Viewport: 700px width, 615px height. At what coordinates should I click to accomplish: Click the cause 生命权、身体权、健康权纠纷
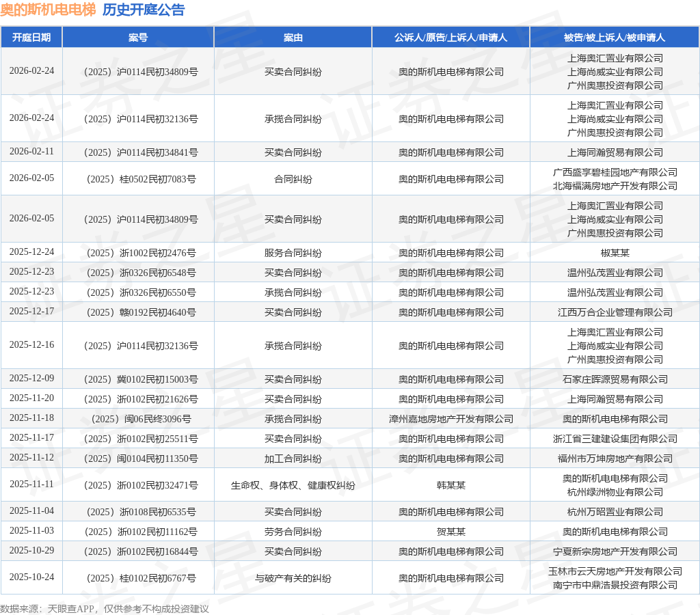[x=293, y=485]
